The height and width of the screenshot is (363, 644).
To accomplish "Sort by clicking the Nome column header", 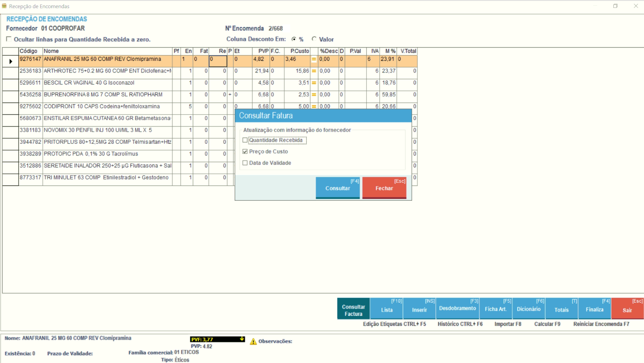I will tap(107, 51).
